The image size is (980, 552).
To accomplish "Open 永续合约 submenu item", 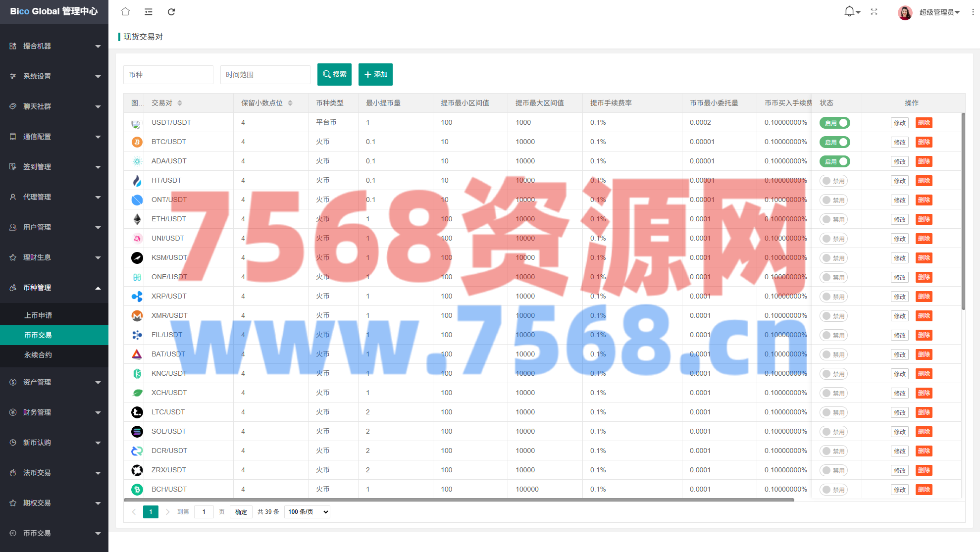I will 38,355.
